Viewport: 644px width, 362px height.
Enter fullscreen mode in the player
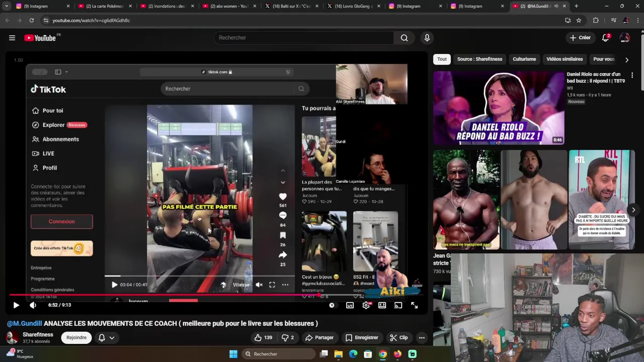pos(414,305)
